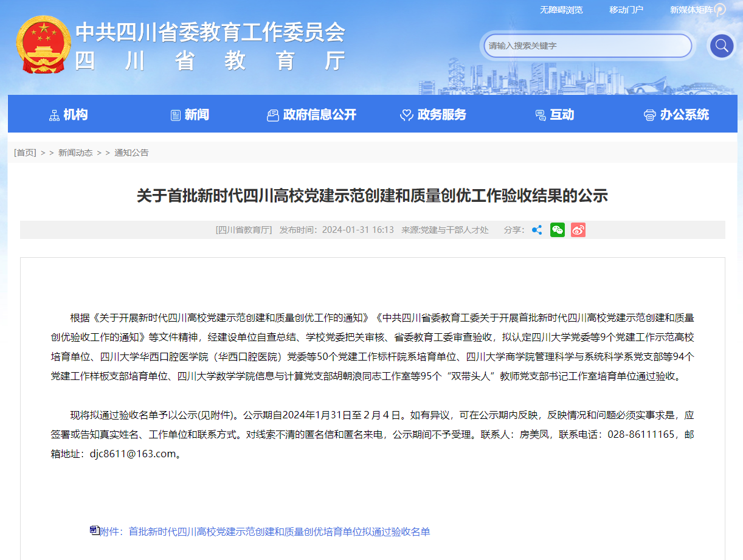Click the Word document attachment icon
743x560 pixels.
[x=94, y=531]
